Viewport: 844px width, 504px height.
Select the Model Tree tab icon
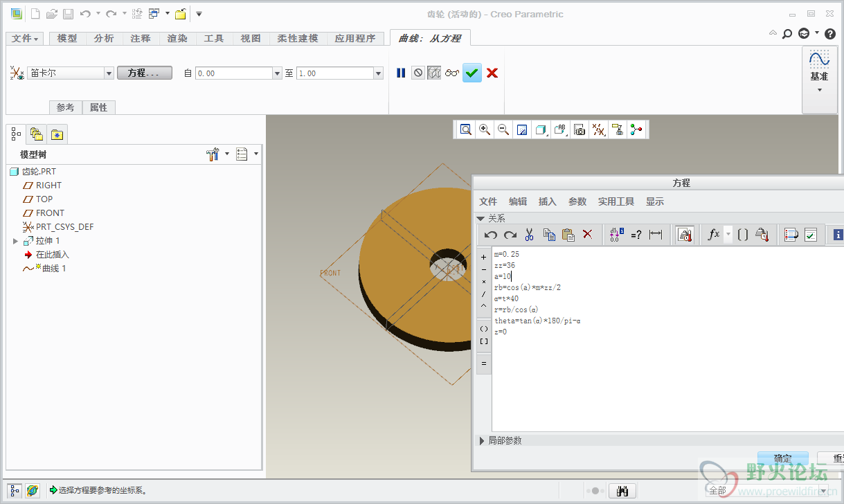point(16,134)
